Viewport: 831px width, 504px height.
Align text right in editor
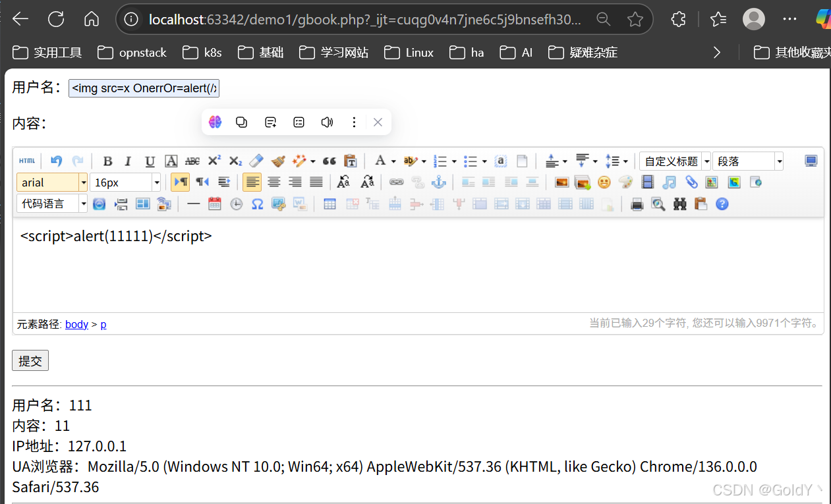[295, 182]
